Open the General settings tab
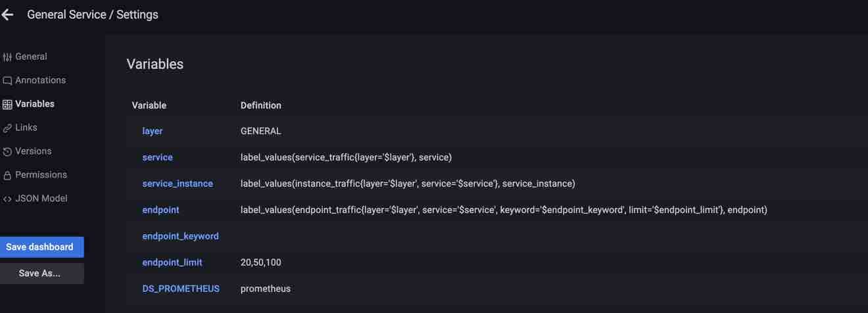 click(x=31, y=57)
